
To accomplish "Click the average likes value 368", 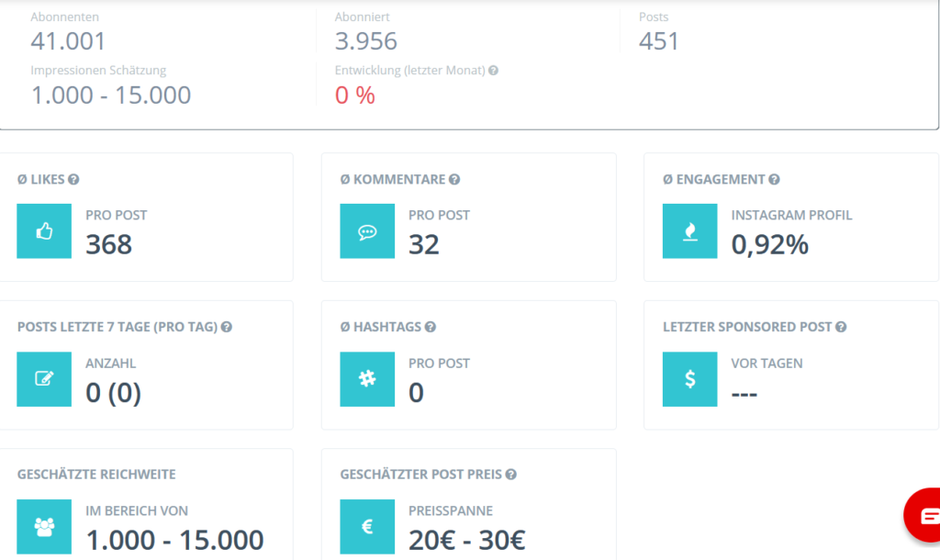I will (x=108, y=244).
